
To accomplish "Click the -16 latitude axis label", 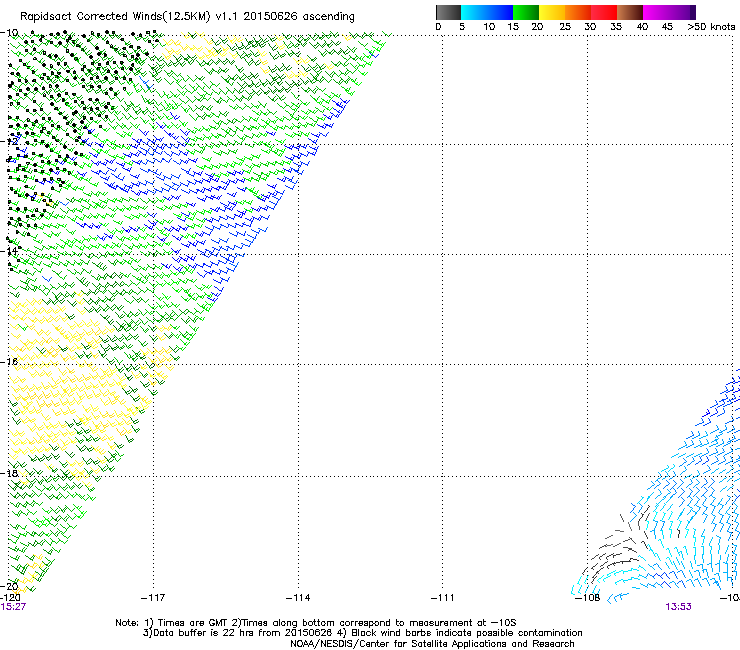I will pos(9,362).
